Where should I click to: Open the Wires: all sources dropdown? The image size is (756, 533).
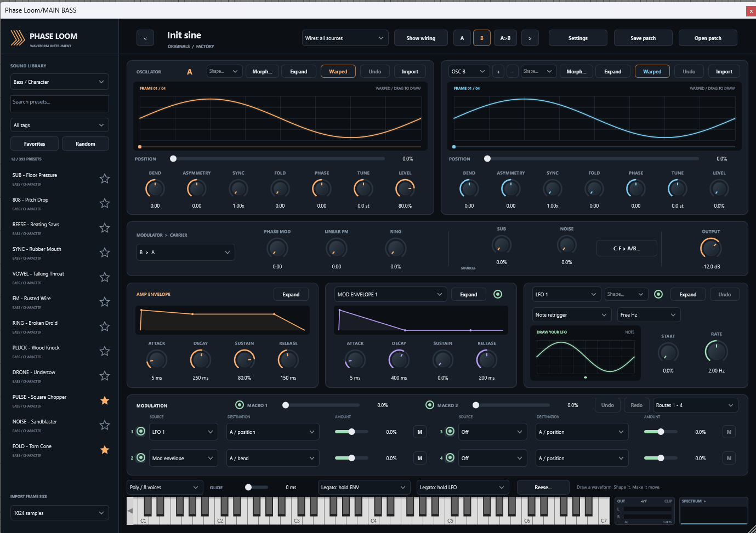345,38
